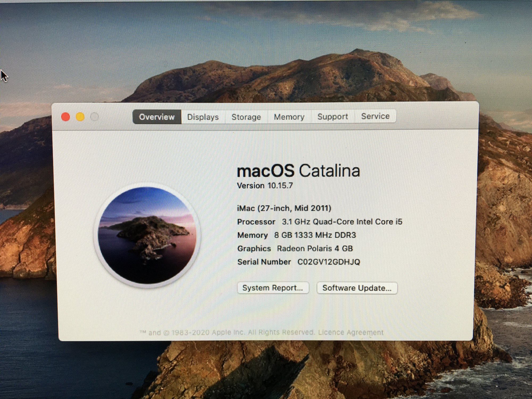Click Version 10.15.7 to reveal build number
The image size is (532, 399).
[265, 186]
